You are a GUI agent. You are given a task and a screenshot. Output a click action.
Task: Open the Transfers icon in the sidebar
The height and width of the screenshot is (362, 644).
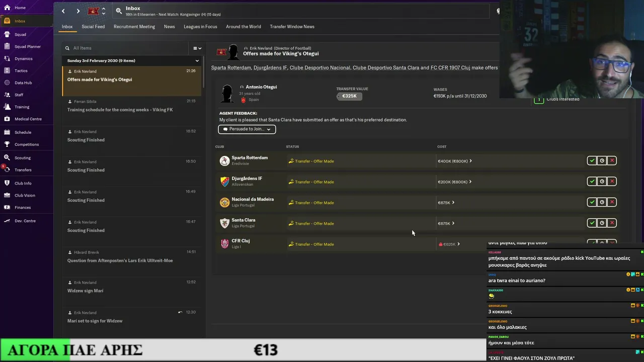(7, 170)
